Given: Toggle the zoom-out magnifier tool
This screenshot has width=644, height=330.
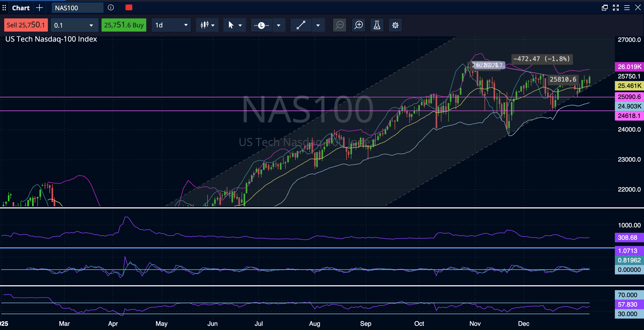Looking at the screenshot, I should [x=339, y=25].
